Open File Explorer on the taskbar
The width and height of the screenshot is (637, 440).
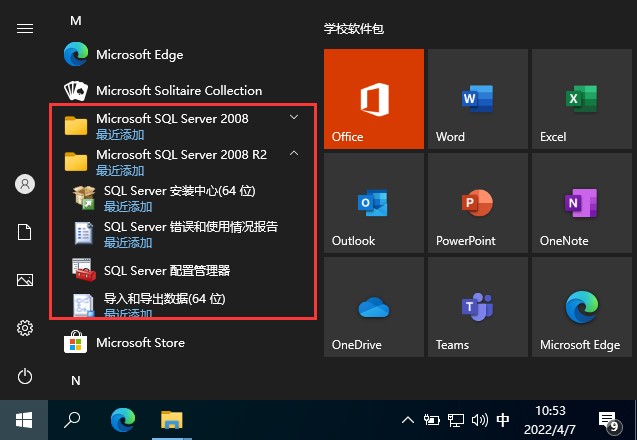pos(172,420)
